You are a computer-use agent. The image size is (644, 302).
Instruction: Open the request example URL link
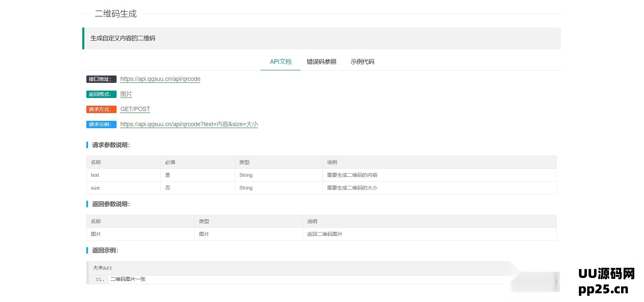tap(189, 124)
